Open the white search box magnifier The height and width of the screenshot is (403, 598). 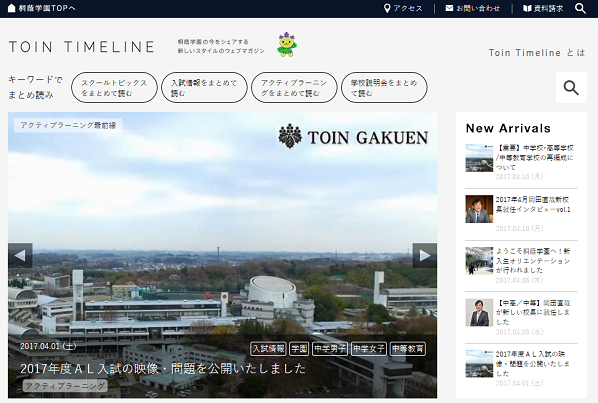pos(571,87)
